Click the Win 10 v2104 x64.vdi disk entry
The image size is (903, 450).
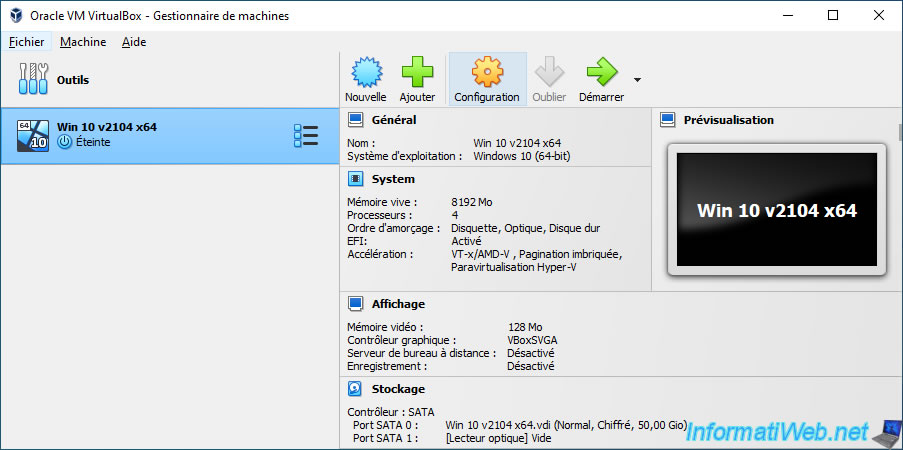[x=566, y=425]
